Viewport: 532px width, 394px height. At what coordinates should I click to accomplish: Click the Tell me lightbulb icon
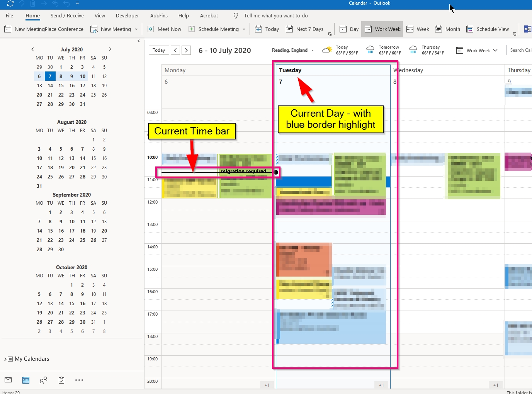tap(236, 16)
